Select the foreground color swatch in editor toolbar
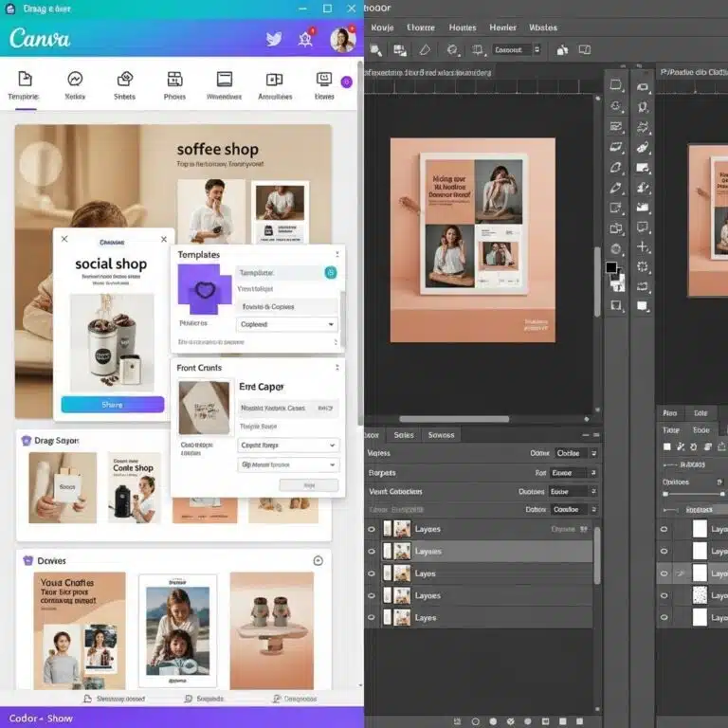Viewport: 728px width, 728px height. (x=611, y=267)
